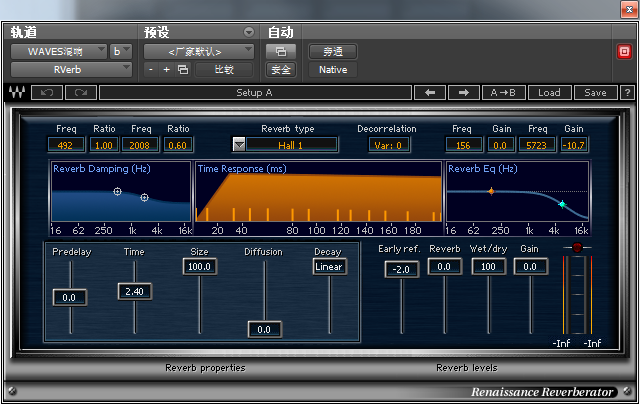Click EQ Freq value 156

click(463, 145)
